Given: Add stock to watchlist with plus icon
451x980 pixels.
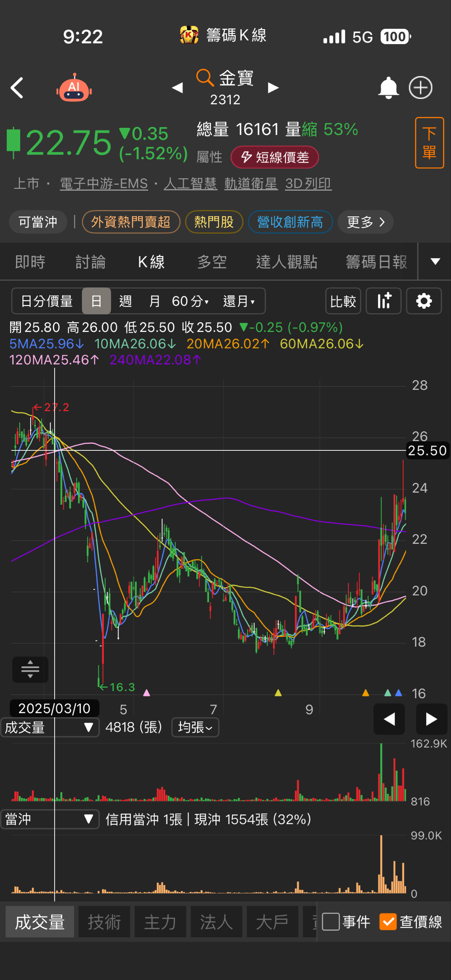Looking at the screenshot, I should pyautogui.click(x=421, y=88).
